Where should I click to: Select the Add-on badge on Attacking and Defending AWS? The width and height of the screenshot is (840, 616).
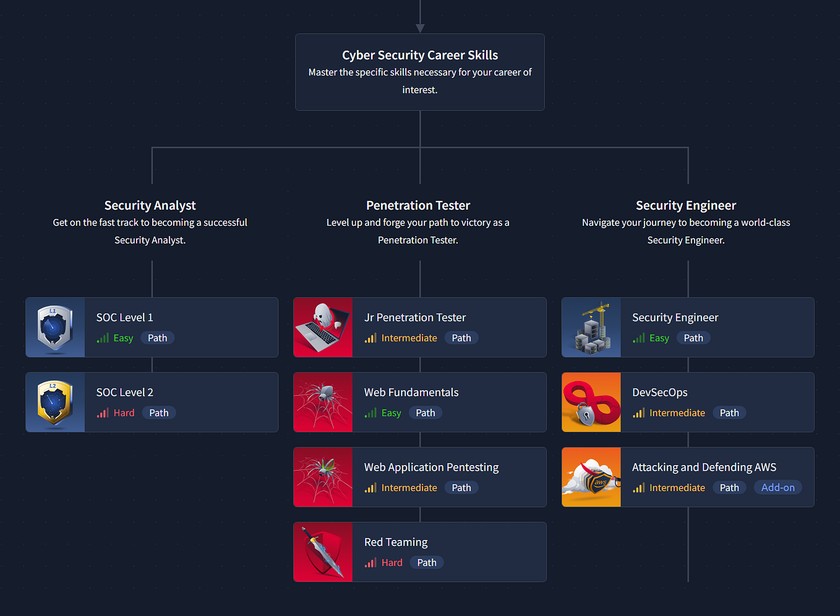[778, 487]
